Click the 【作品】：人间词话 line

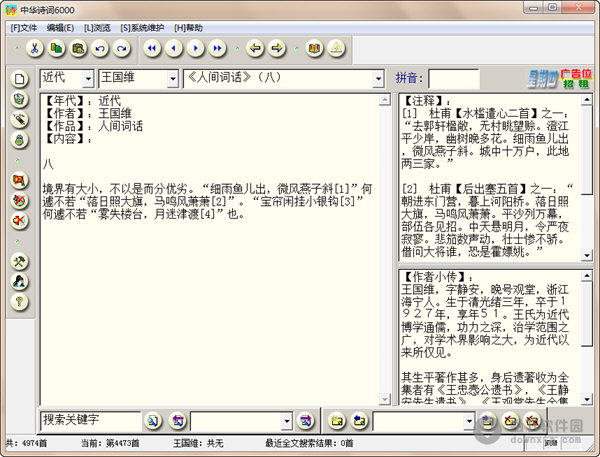(x=93, y=126)
